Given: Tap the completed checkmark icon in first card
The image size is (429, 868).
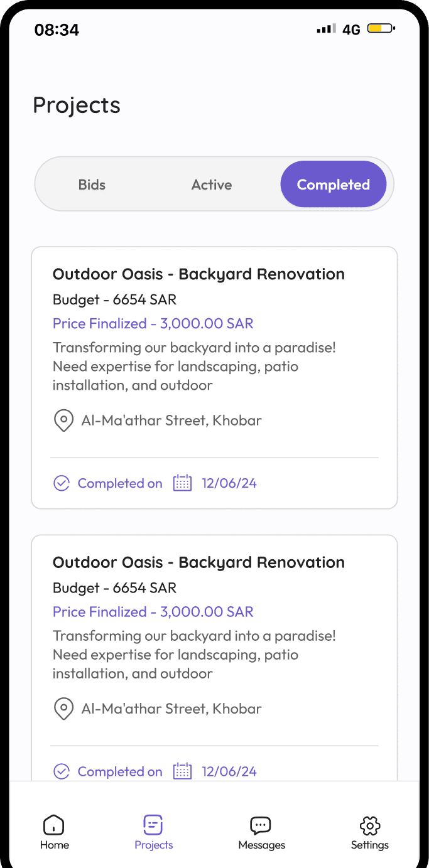Looking at the screenshot, I should [62, 483].
